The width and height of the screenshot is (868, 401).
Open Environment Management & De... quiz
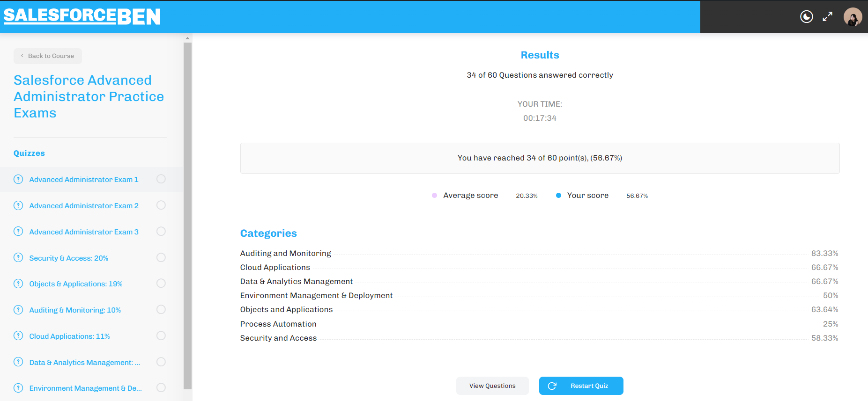pos(86,388)
